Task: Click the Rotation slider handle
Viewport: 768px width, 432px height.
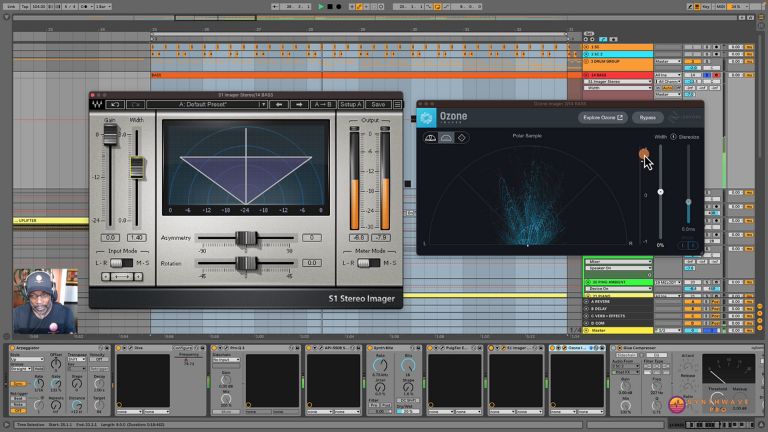Action: (x=246, y=264)
